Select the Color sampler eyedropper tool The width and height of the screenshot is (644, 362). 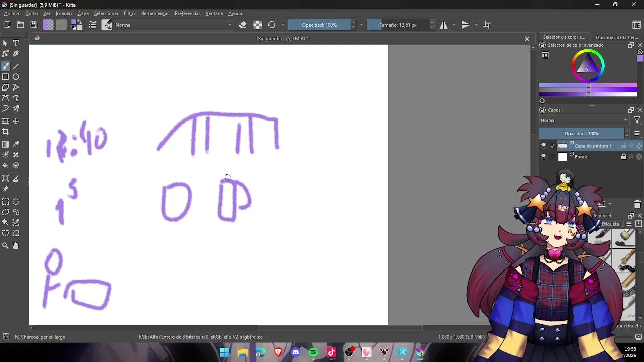click(16, 144)
